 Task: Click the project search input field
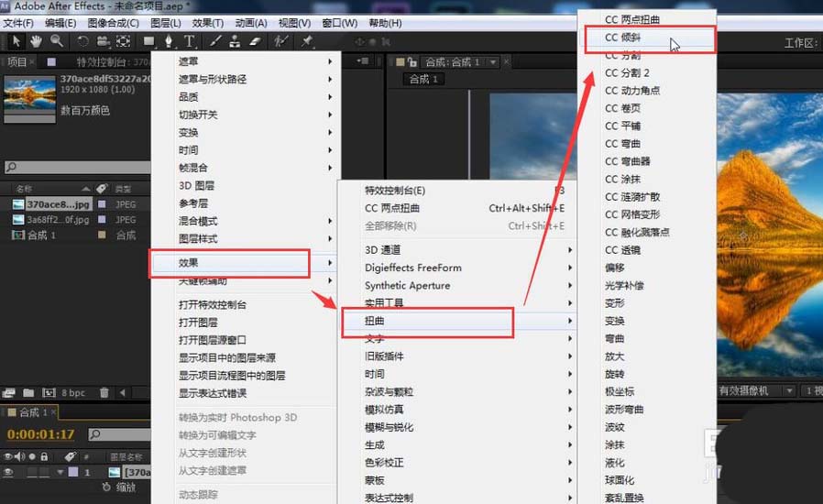pyautogui.click(x=78, y=167)
